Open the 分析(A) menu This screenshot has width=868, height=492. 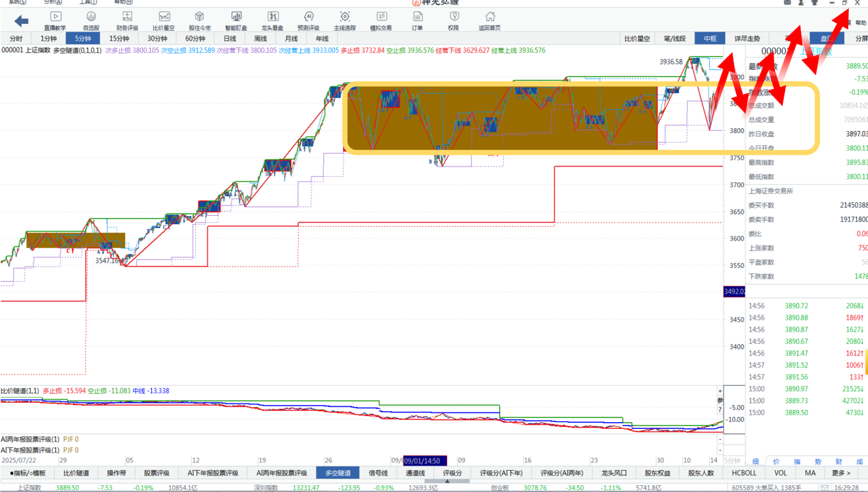pos(53,3)
